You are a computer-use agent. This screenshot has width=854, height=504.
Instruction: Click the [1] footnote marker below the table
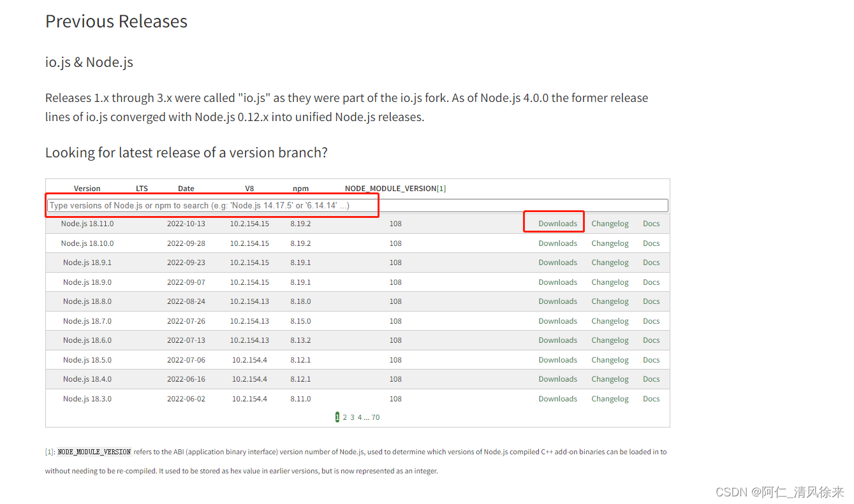point(50,452)
